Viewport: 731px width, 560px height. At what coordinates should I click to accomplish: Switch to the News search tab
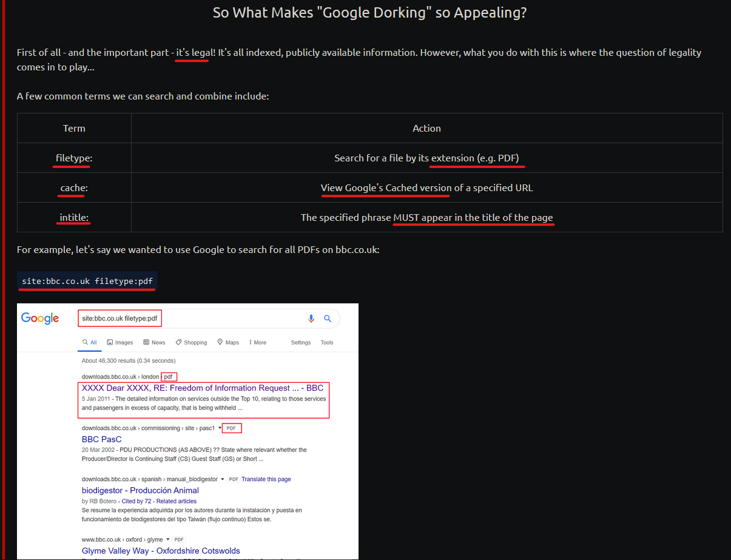click(x=154, y=342)
